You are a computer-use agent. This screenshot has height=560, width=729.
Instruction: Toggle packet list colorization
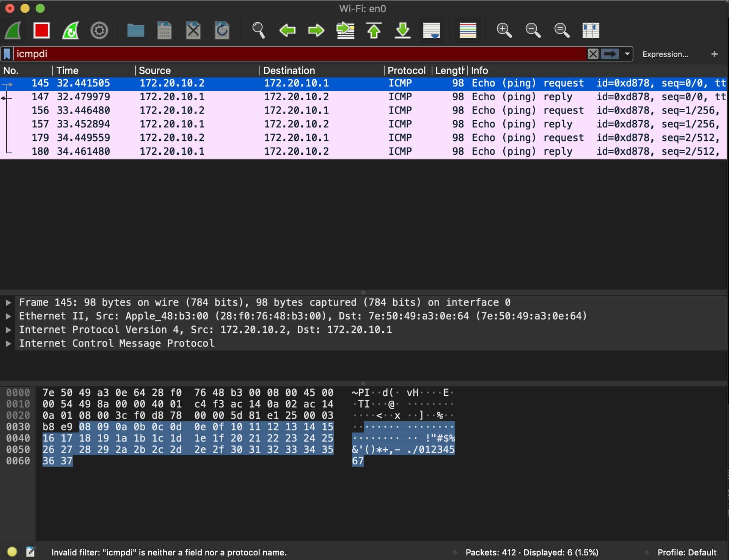(468, 30)
